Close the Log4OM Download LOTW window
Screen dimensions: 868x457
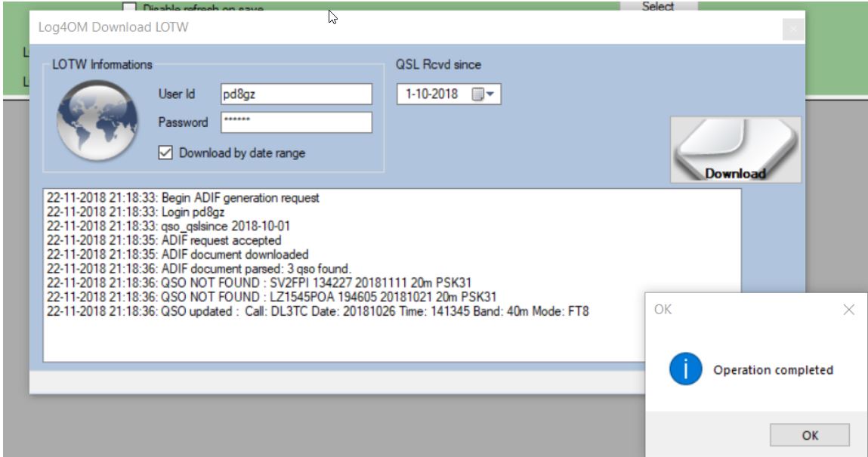793,29
